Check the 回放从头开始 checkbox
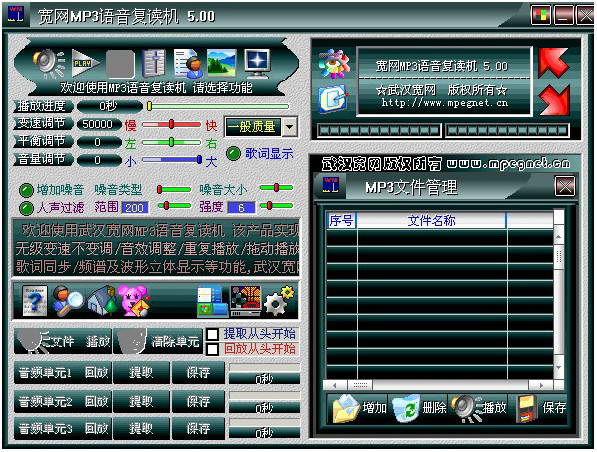The height and width of the screenshot is (452, 597). pos(212,349)
